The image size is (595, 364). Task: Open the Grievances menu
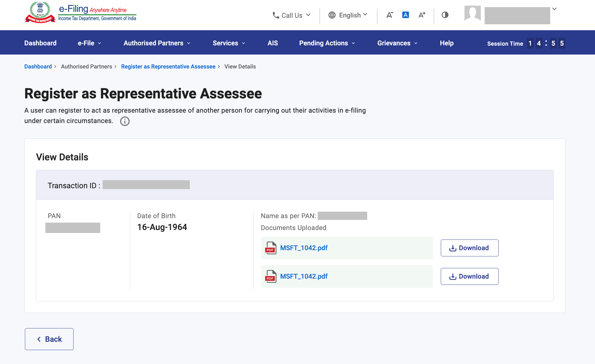(397, 43)
